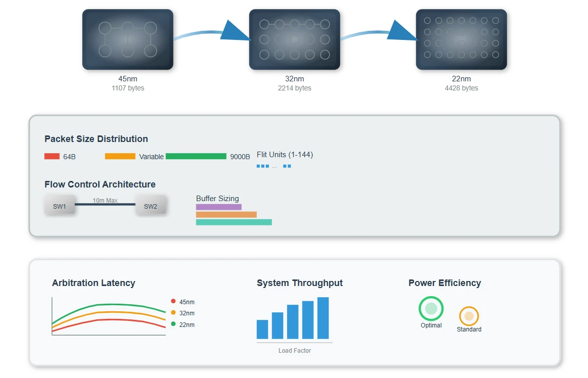
Task: Click the green 22nm legend dot
Action: tap(173, 323)
